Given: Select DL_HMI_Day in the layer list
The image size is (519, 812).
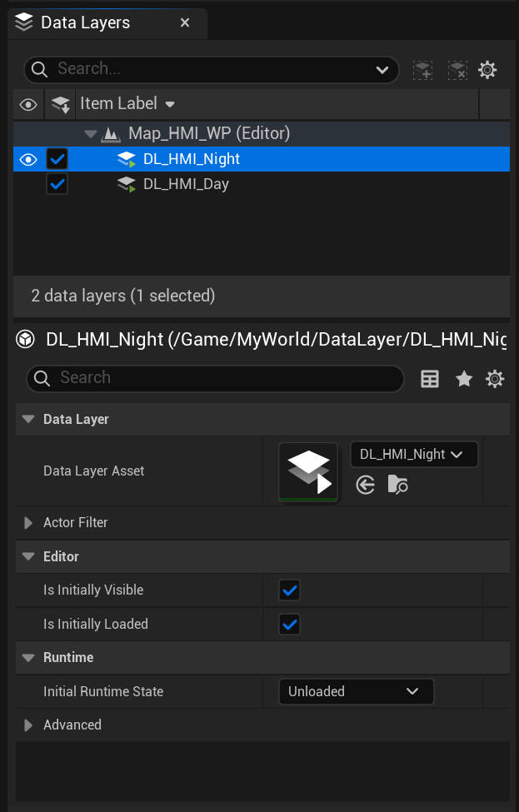Looking at the screenshot, I should (186, 184).
